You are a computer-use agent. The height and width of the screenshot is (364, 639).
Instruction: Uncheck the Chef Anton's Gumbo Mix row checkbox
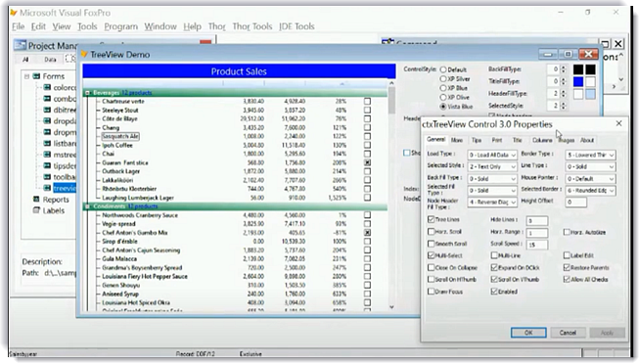(367, 232)
